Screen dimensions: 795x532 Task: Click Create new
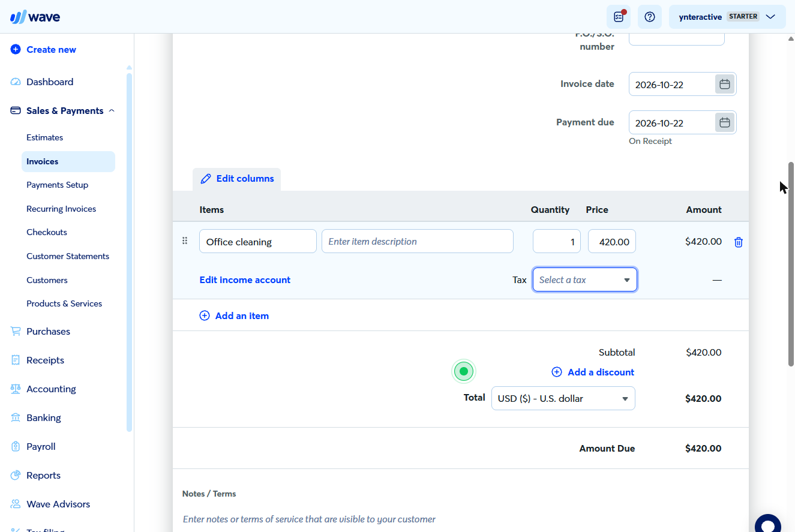[x=51, y=50]
